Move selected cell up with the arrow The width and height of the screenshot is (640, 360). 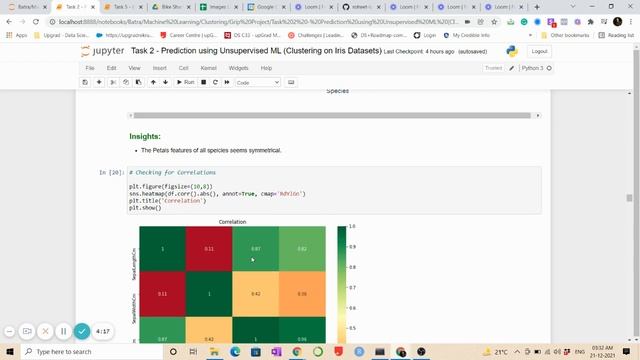(153, 82)
